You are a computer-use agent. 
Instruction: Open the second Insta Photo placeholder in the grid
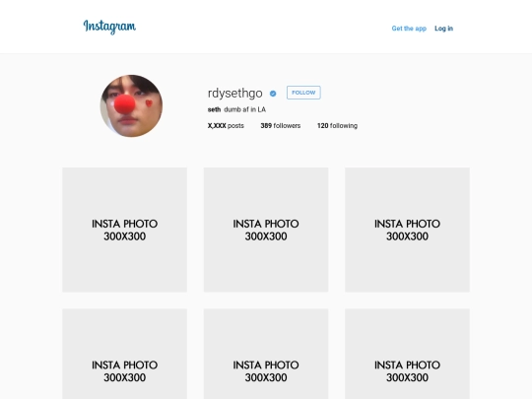(266, 230)
